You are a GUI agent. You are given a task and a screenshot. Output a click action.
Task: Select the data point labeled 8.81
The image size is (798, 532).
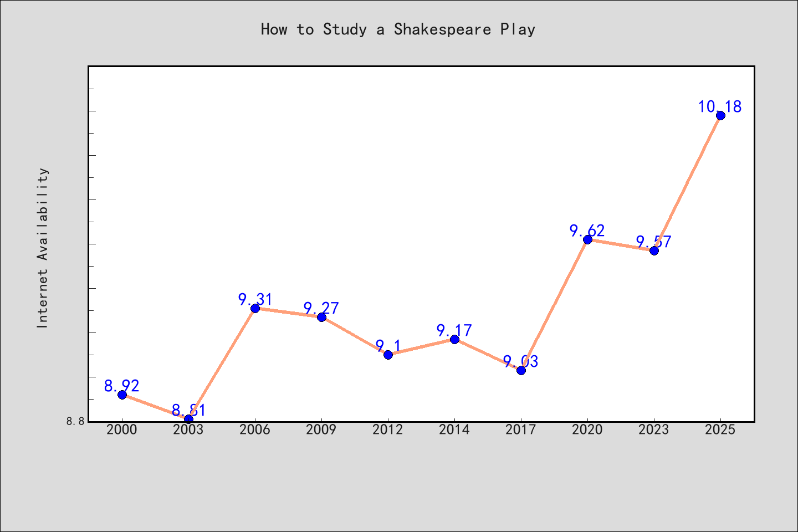coord(188,419)
